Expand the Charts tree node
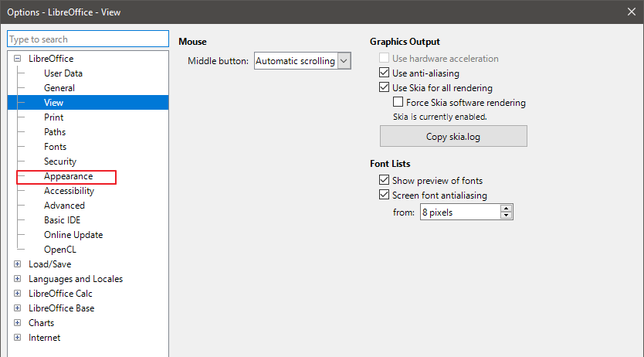644x357 pixels. [17, 323]
